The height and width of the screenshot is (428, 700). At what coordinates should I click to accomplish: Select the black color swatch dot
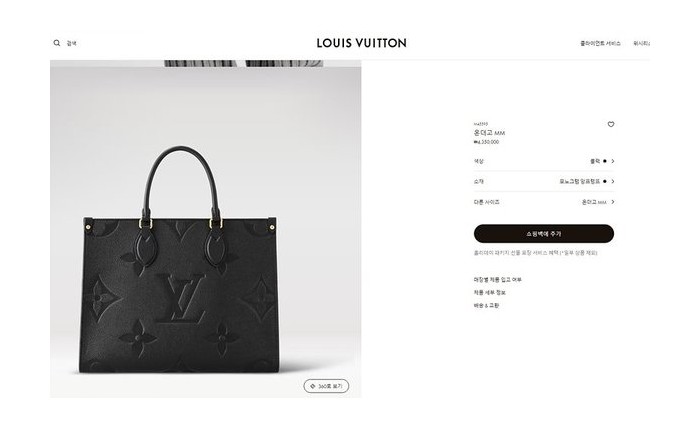click(x=604, y=161)
